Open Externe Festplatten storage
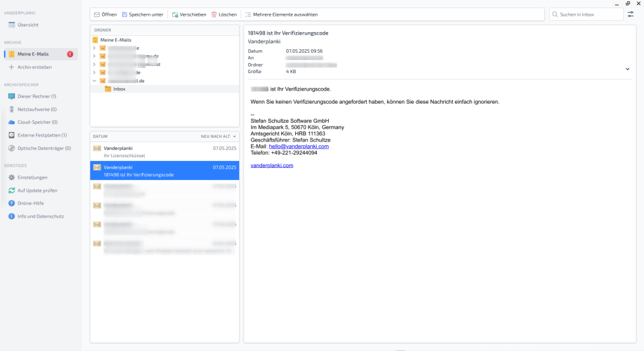Image resolution: width=644 pixels, height=351 pixels. [x=42, y=135]
